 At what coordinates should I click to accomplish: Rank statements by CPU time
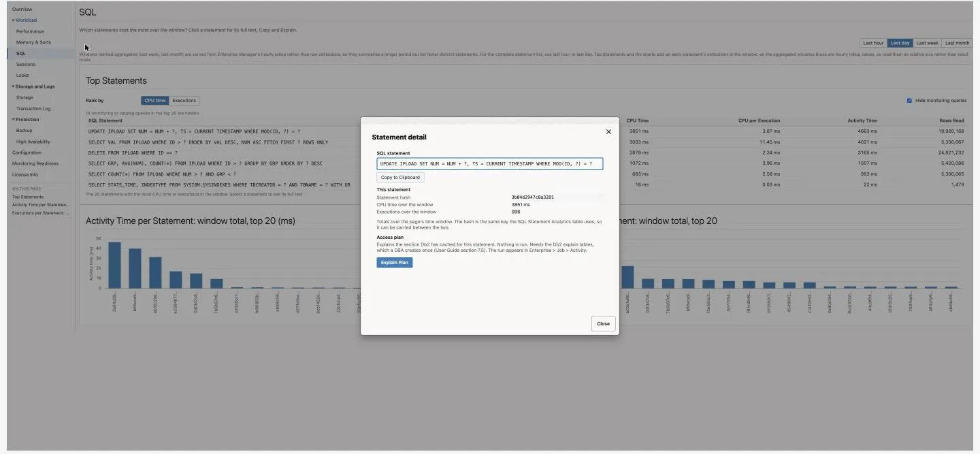[154, 101]
